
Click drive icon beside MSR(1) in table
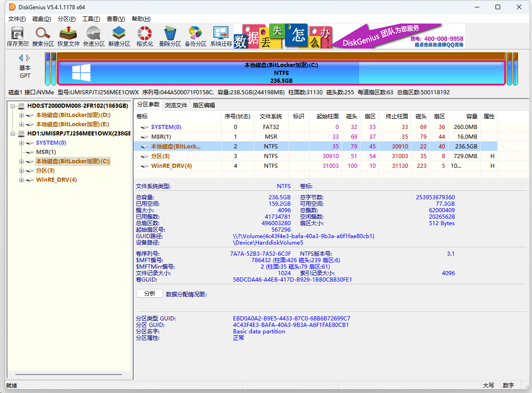(145, 137)
